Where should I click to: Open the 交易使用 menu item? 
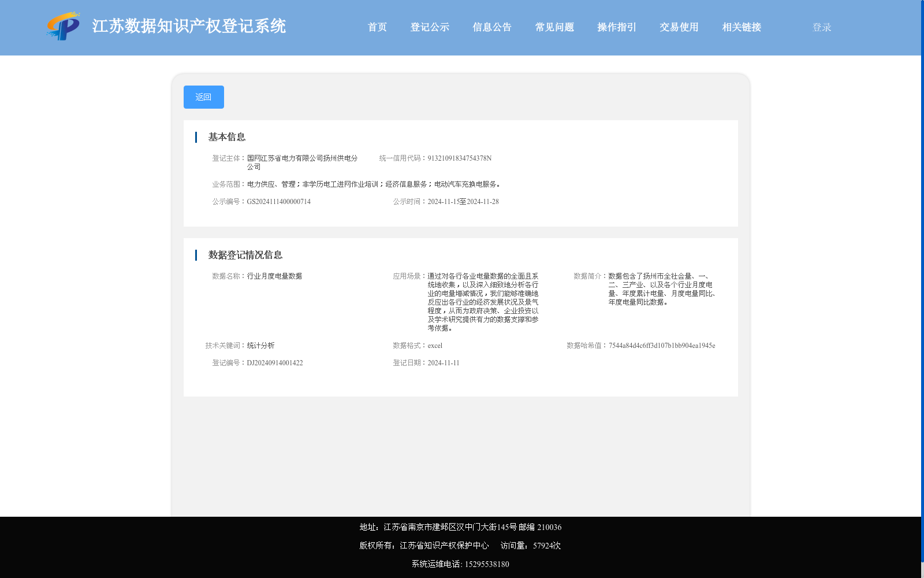[679, 27]
